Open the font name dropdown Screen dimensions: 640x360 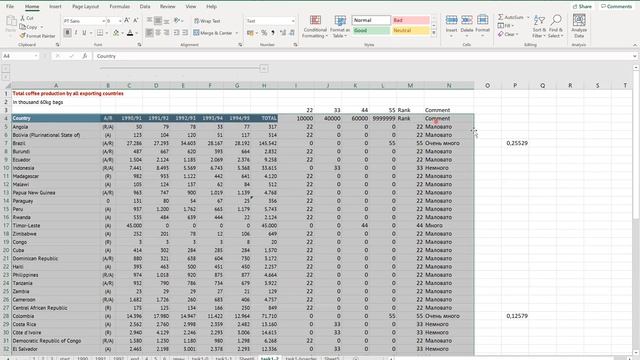tap(104, 21)
